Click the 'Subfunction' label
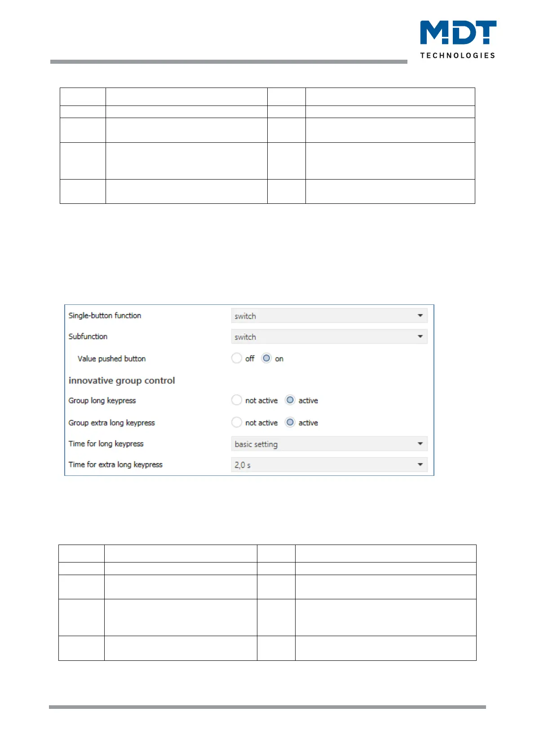The height and width of the screenshot is (756, 535). click(88, 336)
